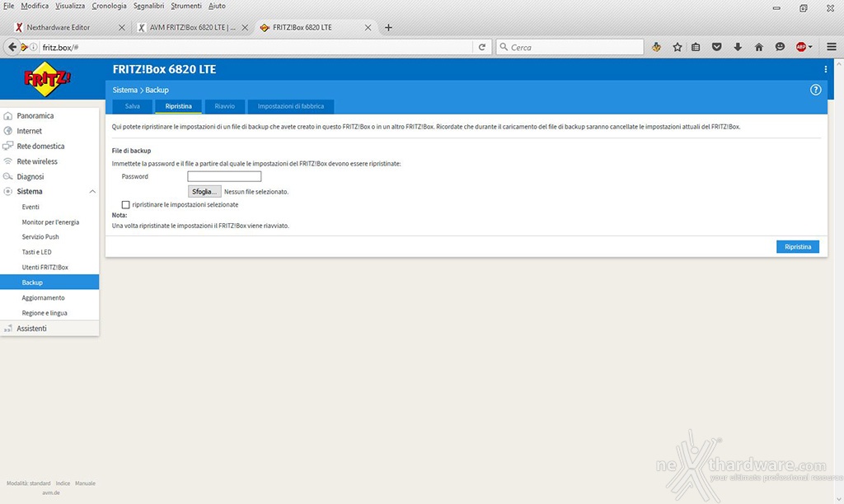Open the File menu
The image size is (844, 504).
8,6
